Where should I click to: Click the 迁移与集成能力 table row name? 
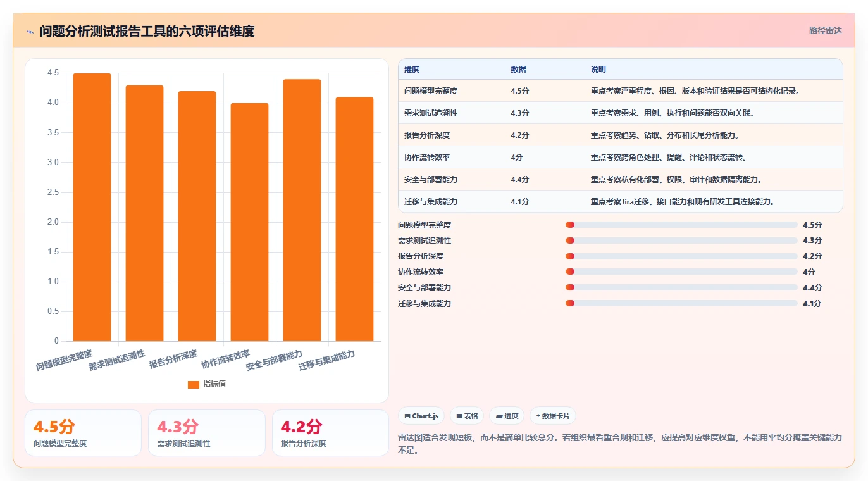(431, 202)
